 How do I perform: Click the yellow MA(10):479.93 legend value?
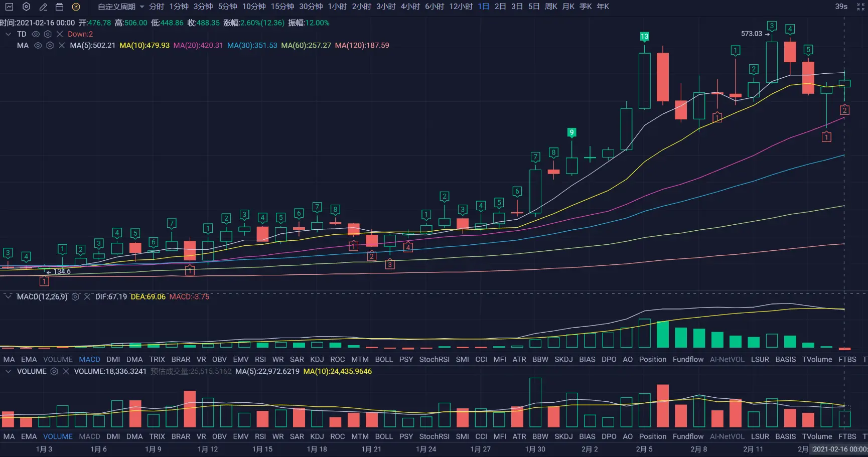pos(144,46)
